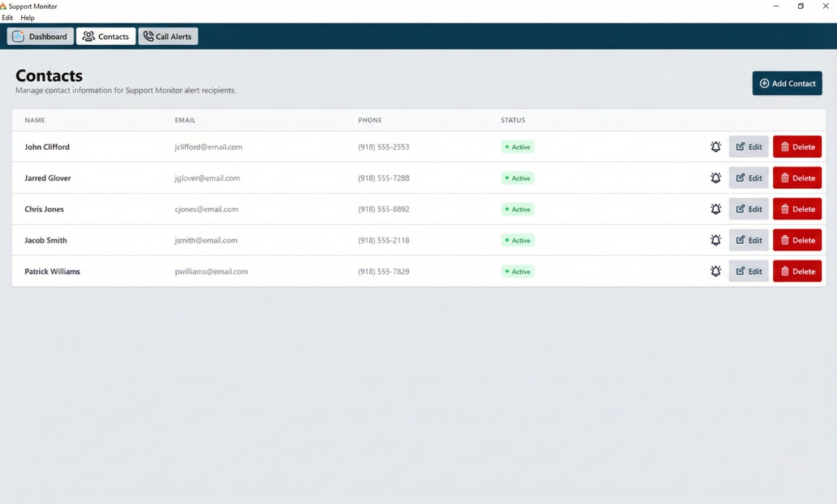The height and width of the screenshot is (504, 837).
Task: Click the bell alert icon for Jacob Smith
Action: click(x=715, y=240)
